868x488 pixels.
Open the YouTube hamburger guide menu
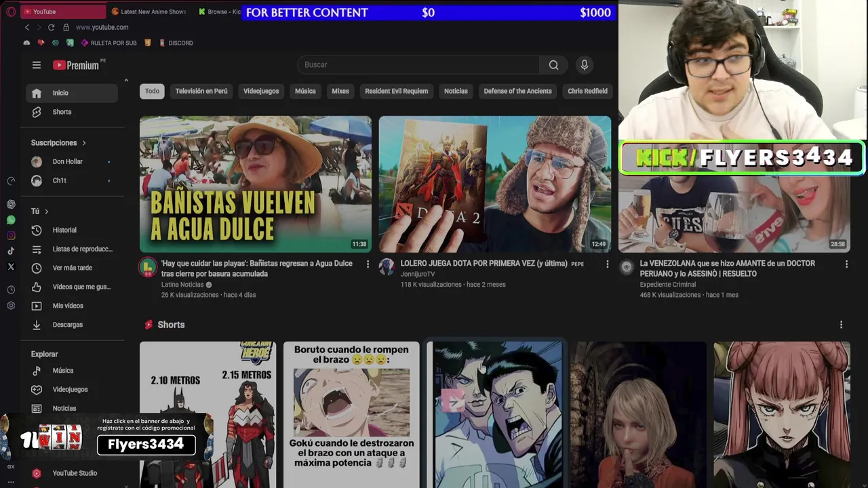point(37,65)
